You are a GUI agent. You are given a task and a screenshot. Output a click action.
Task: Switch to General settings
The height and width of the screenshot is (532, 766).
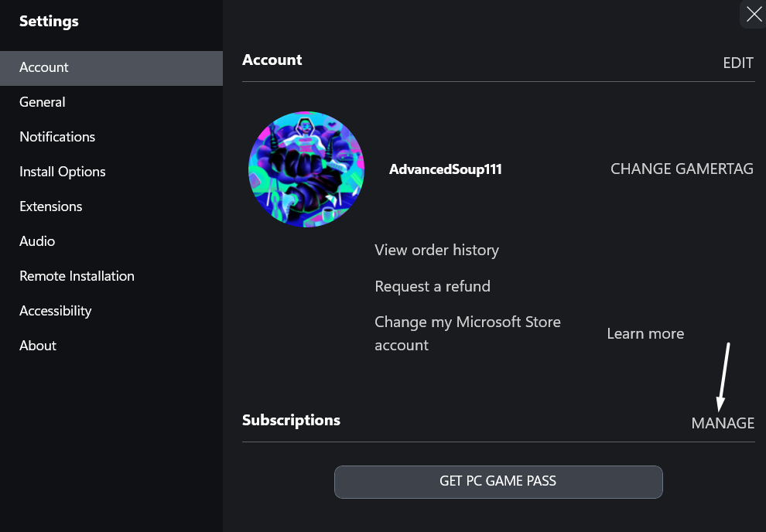43,102
